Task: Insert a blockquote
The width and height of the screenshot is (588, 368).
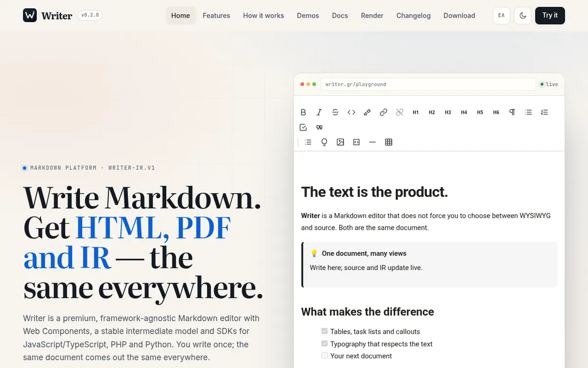Action: click(x=319, y=128)
